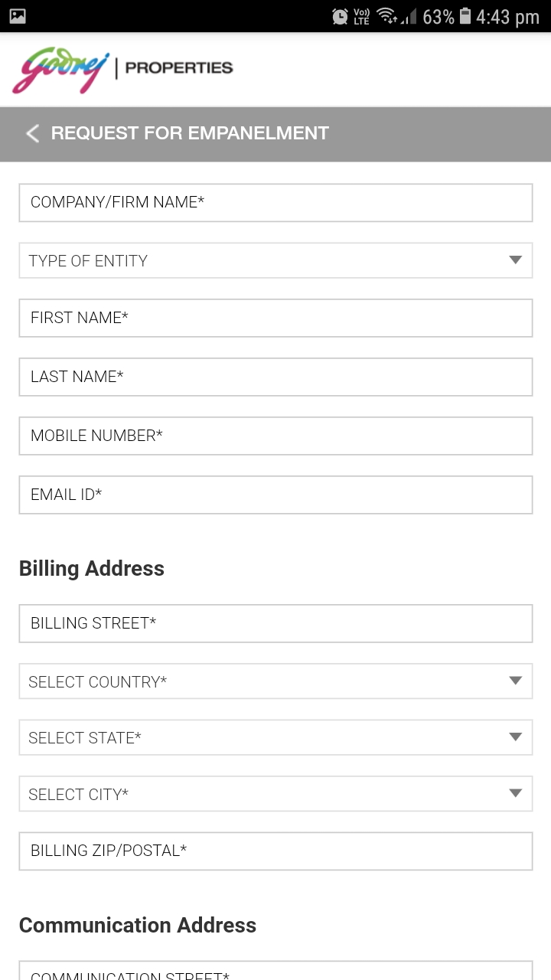Image resolution: width=551 pixels, height=980 pixels.
Task: Expand the Select City dropdown
Action: (x=275, y=794)
